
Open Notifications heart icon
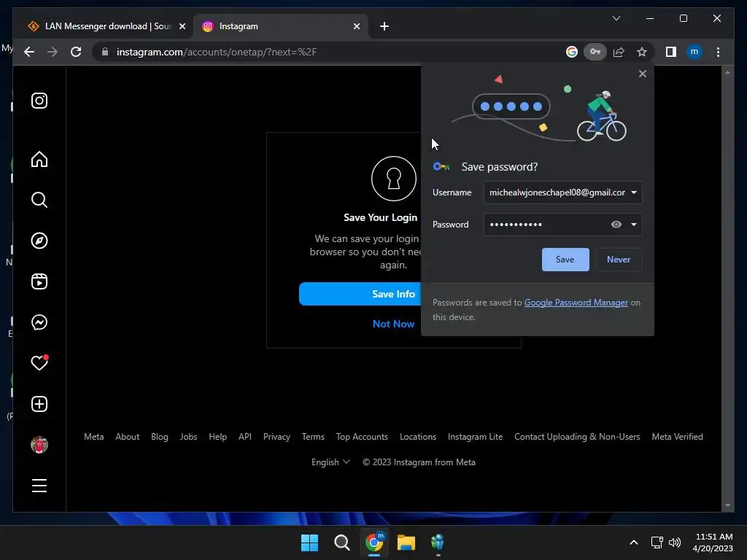pos(39,363)
